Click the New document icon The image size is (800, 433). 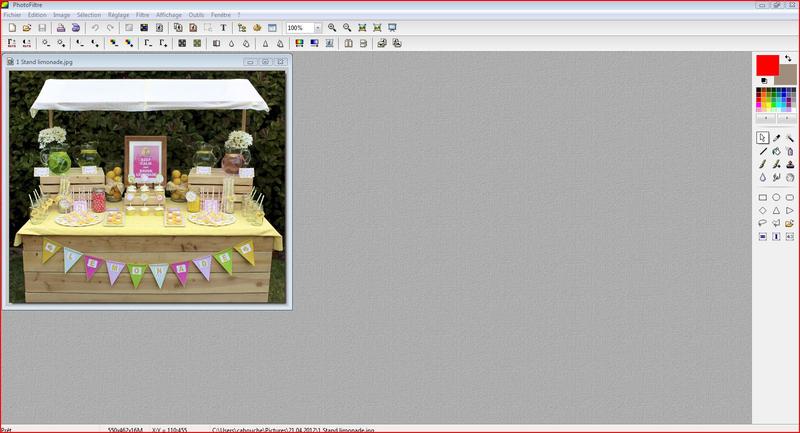pyautogui.click(x=12, y=28)
